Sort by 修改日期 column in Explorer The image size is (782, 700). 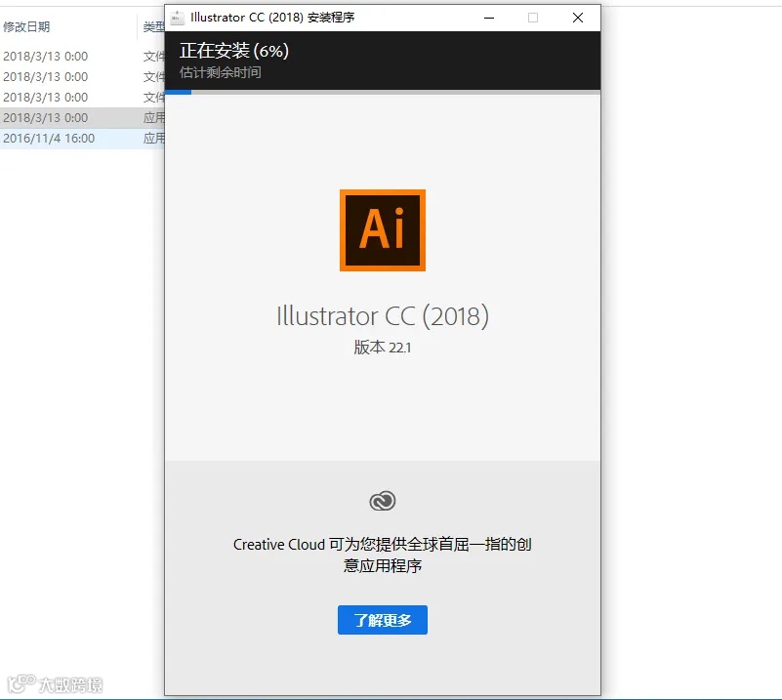tap(26, 27)
